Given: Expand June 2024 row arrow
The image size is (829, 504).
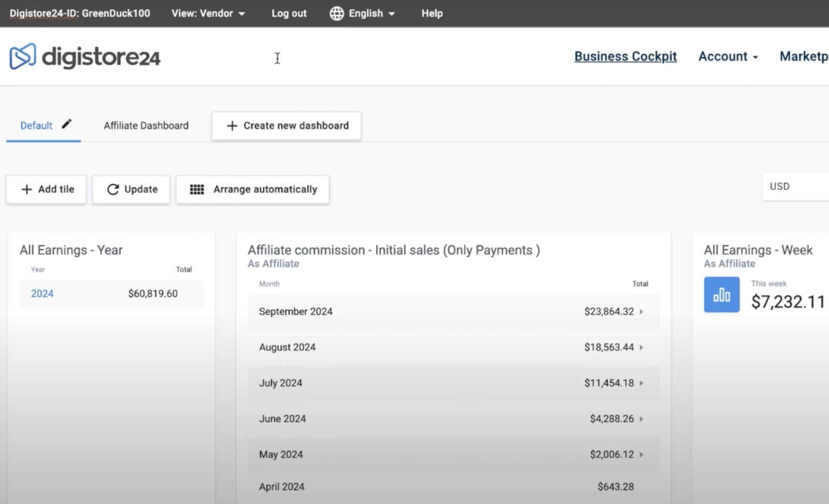Looking at the screenshot, I should (x=641, y=419).
